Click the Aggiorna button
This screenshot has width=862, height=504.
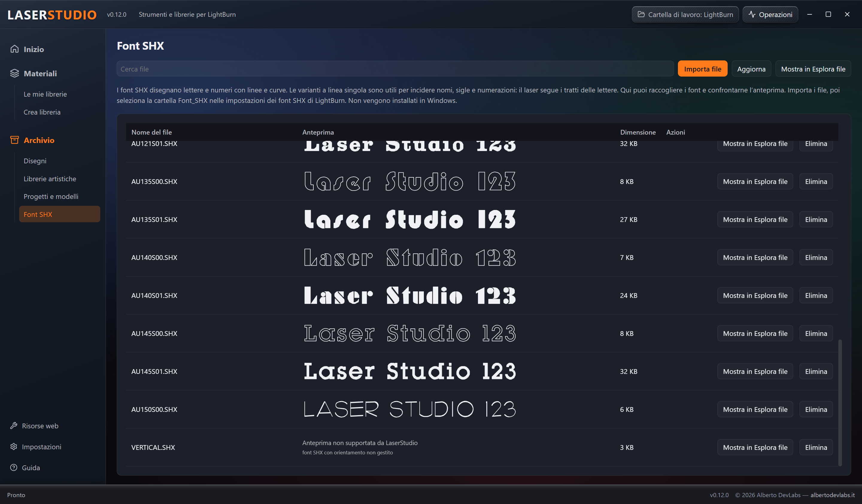(751, 69)
